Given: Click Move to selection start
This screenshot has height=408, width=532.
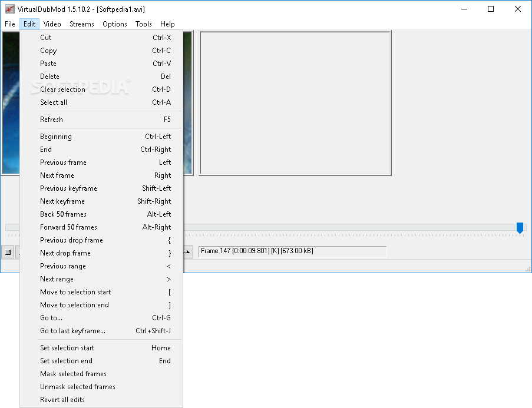Looking at the screenshot, I should point(101,291).
